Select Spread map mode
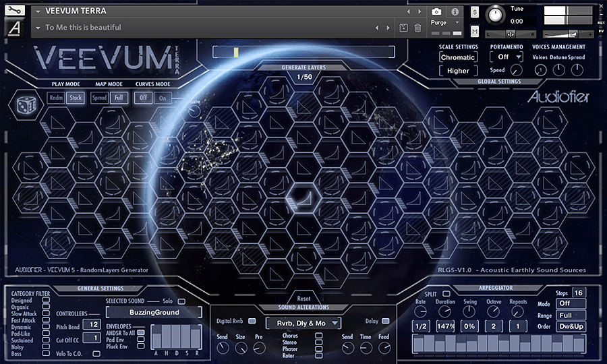 pos(100,98)
